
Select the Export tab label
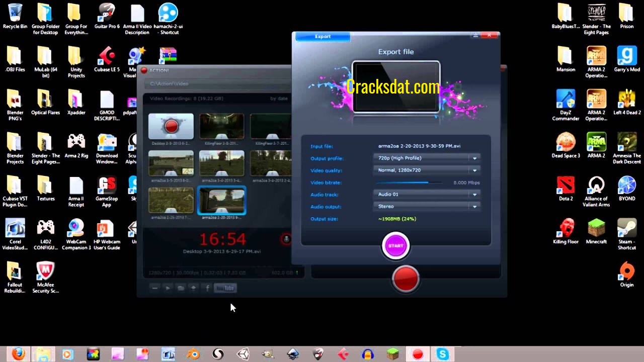coord(323,36)
